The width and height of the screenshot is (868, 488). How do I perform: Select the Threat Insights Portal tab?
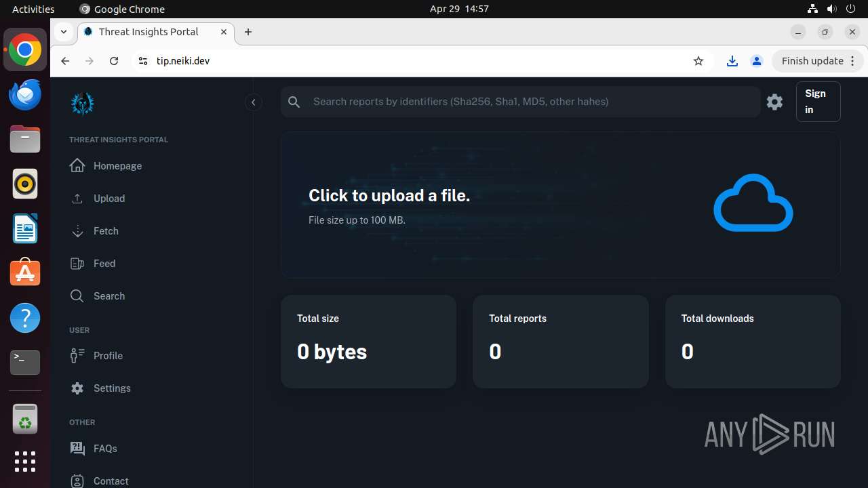[156, 32]
